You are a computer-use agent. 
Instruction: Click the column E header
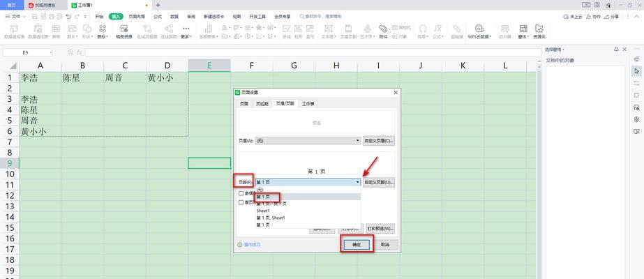point(209,66)
